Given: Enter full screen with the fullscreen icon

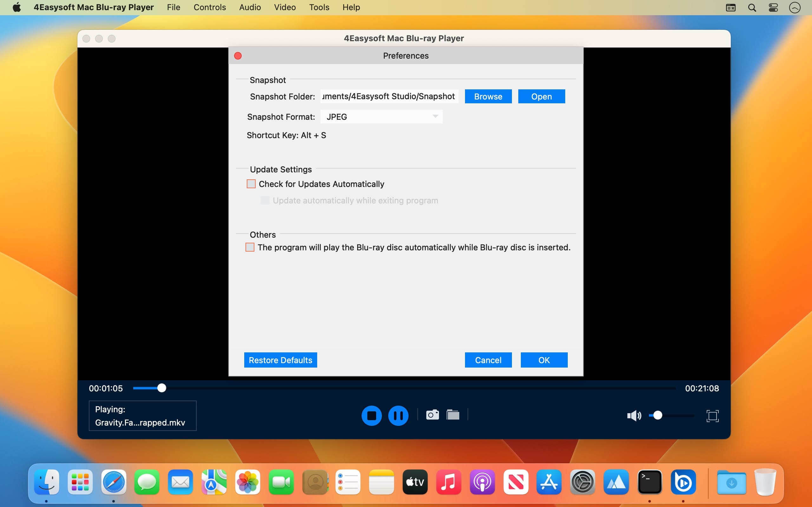Looking at the screenshot, I should [x=712, y=416].
